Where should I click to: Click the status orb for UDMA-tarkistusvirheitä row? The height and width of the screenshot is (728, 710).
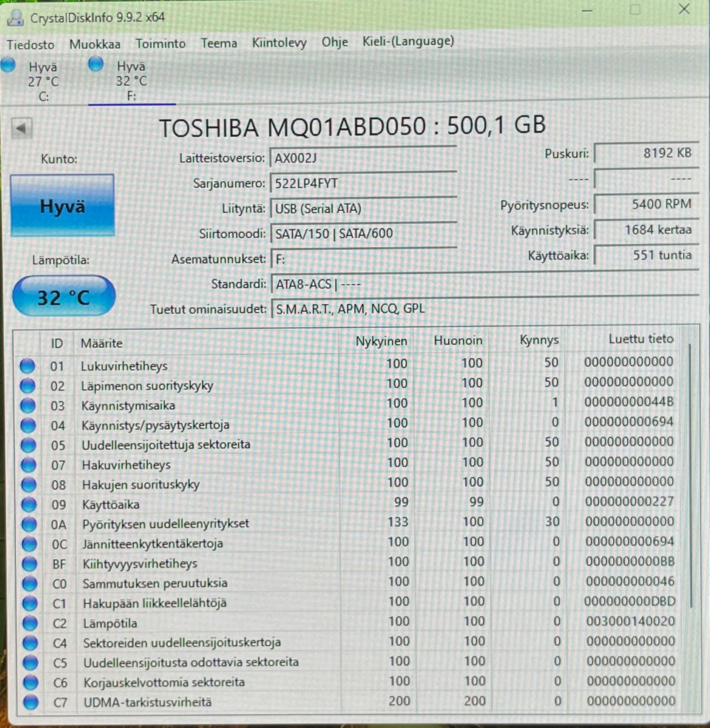31,702
